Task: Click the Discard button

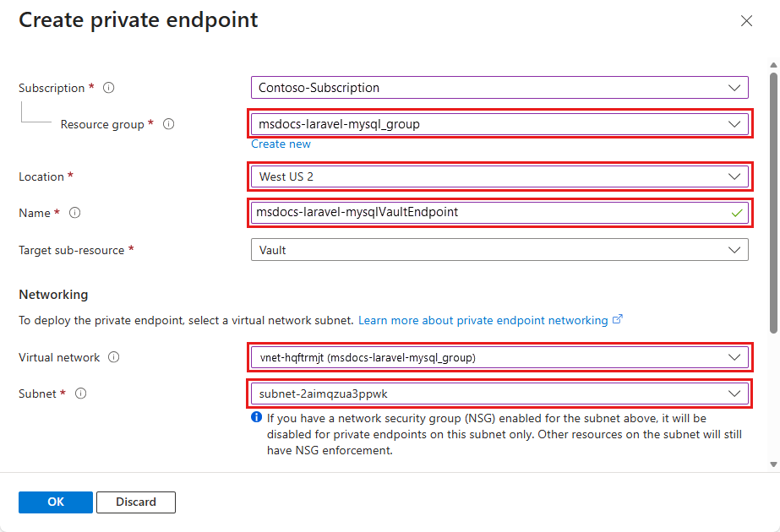Action: [x=136, y=502]
